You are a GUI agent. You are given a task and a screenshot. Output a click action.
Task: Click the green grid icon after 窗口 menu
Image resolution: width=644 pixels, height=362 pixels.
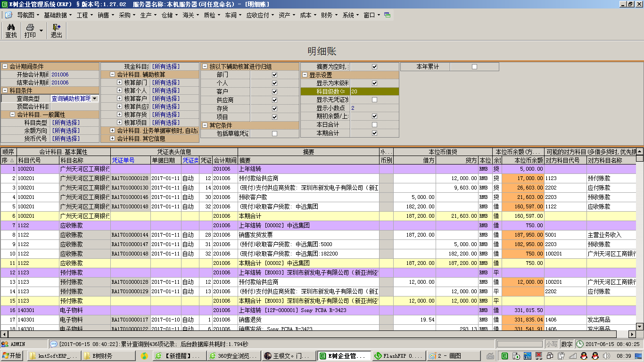(x=388, y=15)
